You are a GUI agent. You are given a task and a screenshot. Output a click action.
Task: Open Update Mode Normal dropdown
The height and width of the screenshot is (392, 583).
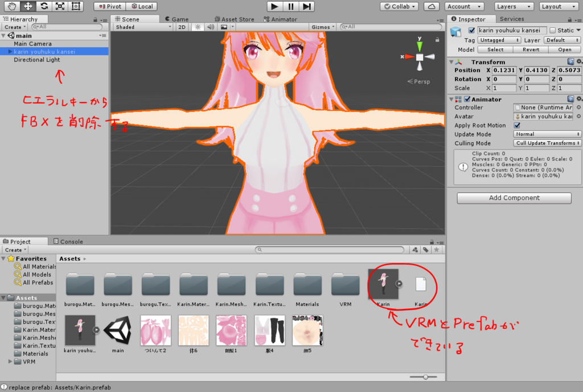click(547, 134)
